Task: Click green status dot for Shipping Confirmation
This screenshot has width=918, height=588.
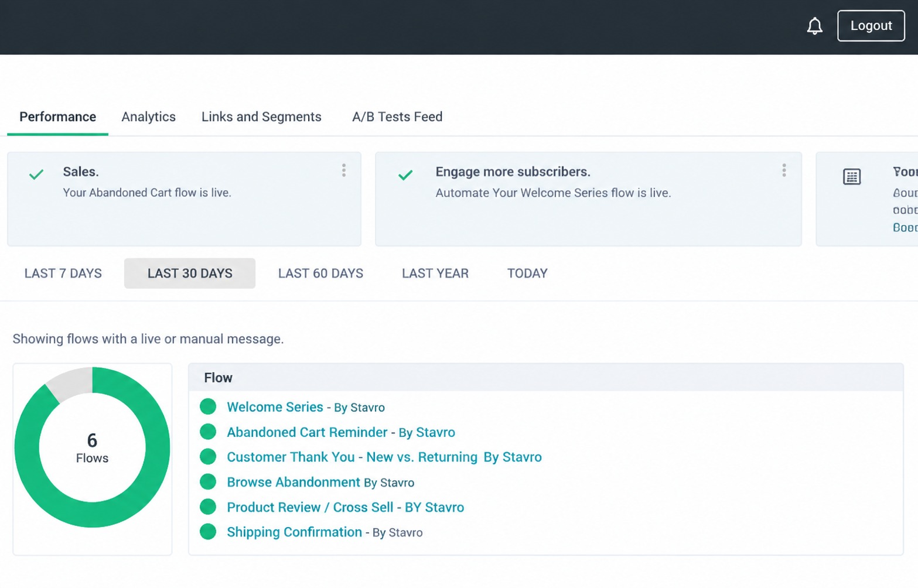Action: (x=208, y=532)
